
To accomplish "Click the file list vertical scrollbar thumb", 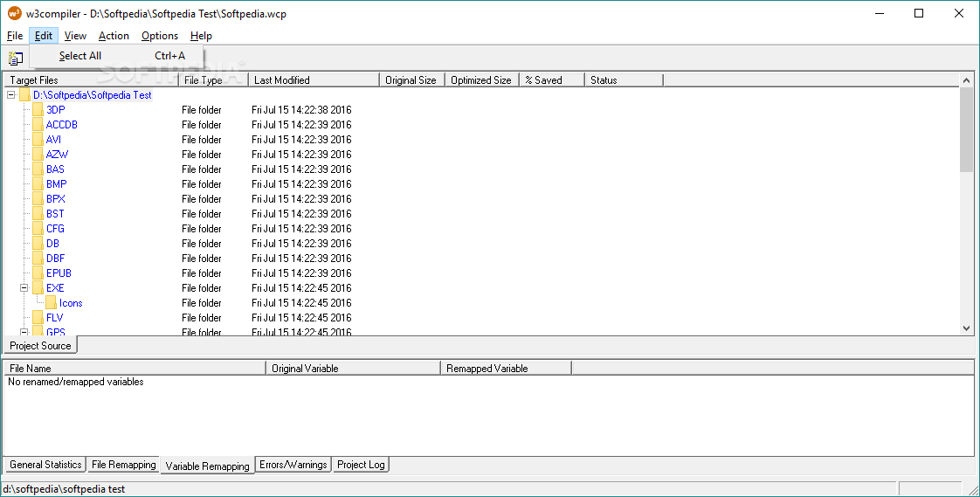I will point(966,128).
